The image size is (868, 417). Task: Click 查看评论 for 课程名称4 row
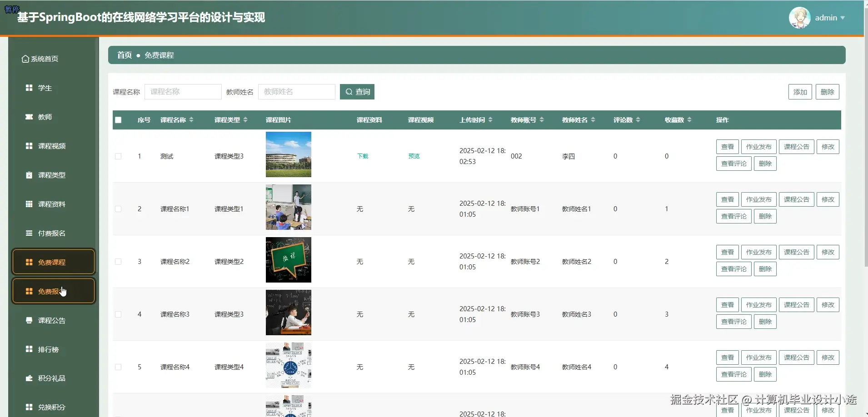click(x=734, y=374)
